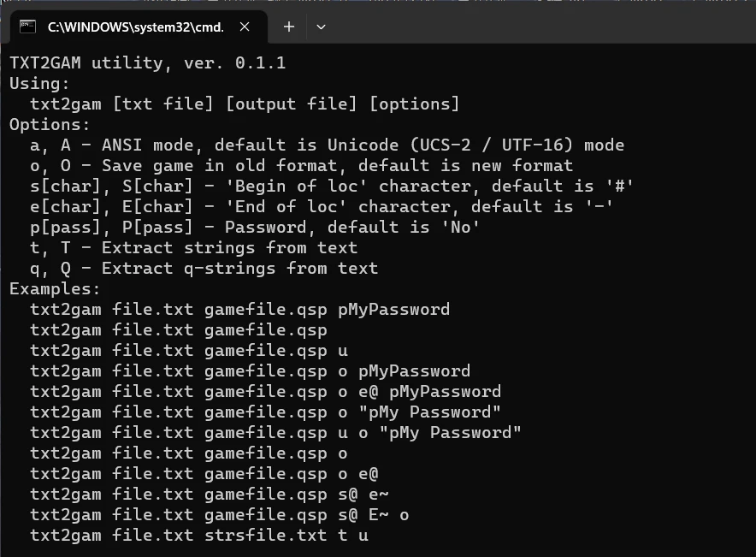Viewport: 756px width, 557px height.
Task: Click the 'TXT2GAM utility, ver. 0.1.1' line
Action: click(147, 63)
